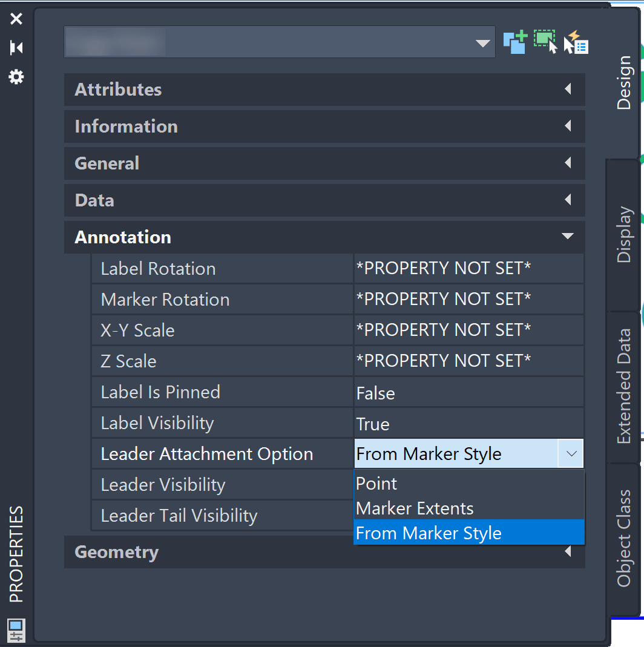Viewport: 644px width, 647px height.
Task: Click the X-Y Scale value field
Action: 469,330
